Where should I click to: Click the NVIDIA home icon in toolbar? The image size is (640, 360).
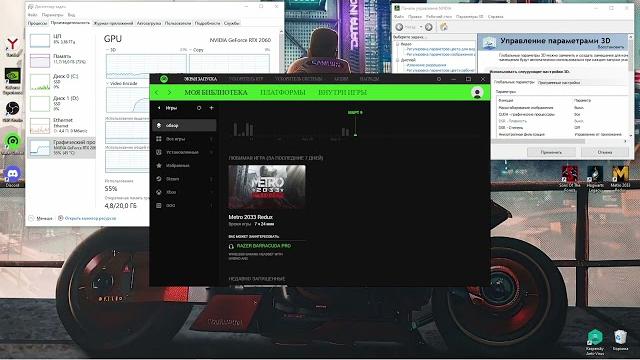[x=444, y=27]
